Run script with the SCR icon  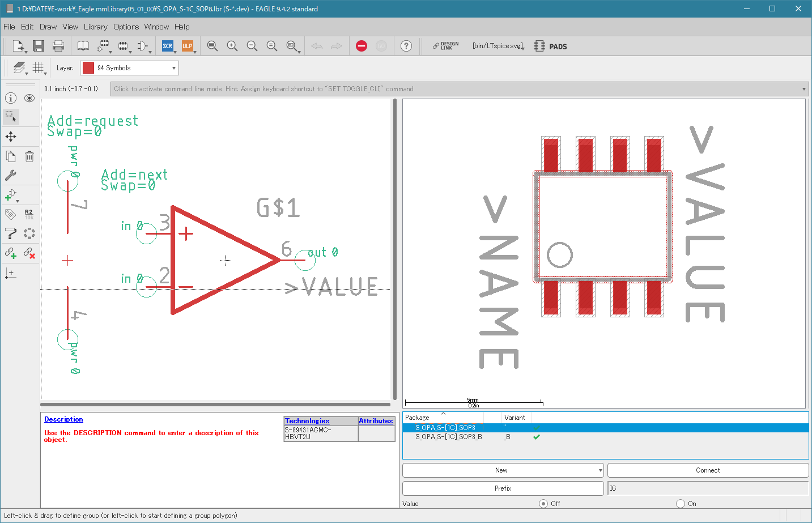click(168, 46)
